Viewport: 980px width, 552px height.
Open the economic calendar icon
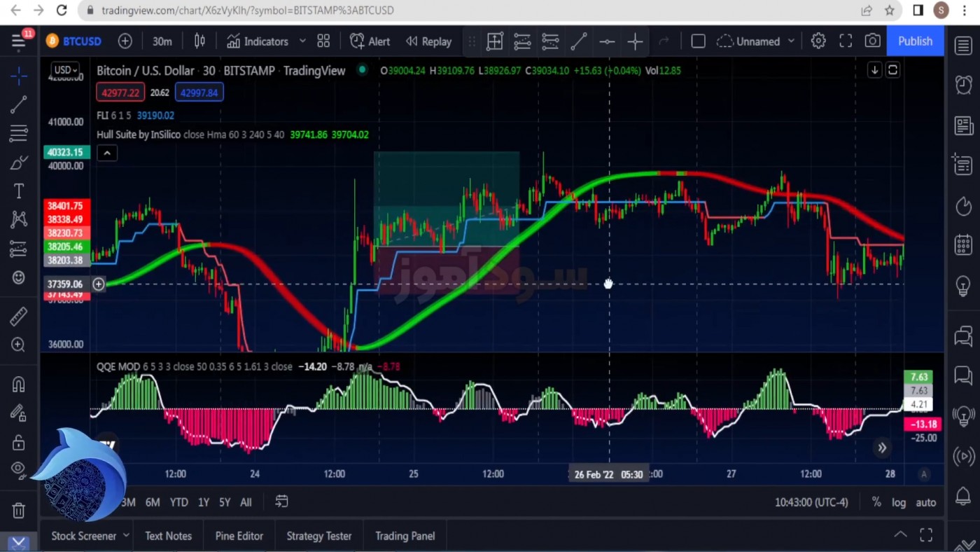[963, 245]
